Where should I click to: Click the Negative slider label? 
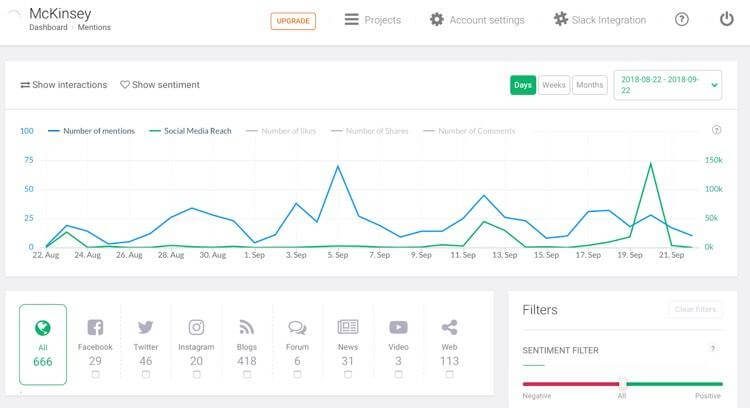pos(537,396)
